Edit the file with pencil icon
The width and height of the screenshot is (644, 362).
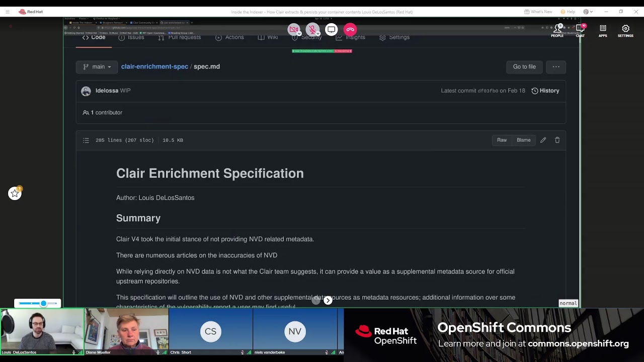tap(543, 140)
